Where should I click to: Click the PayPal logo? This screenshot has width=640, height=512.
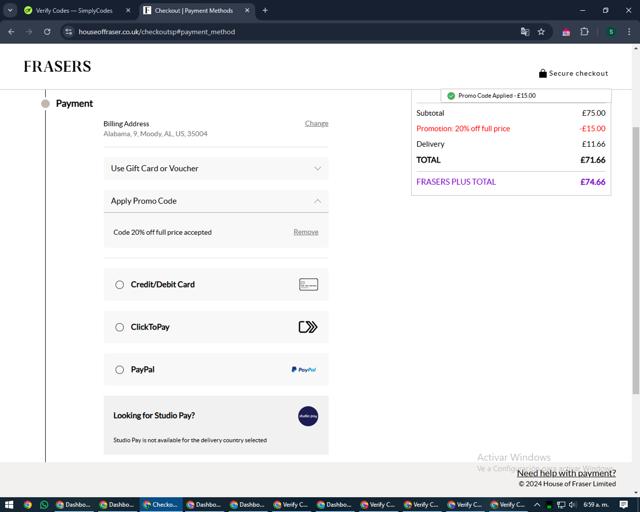(x=304, y=370)
